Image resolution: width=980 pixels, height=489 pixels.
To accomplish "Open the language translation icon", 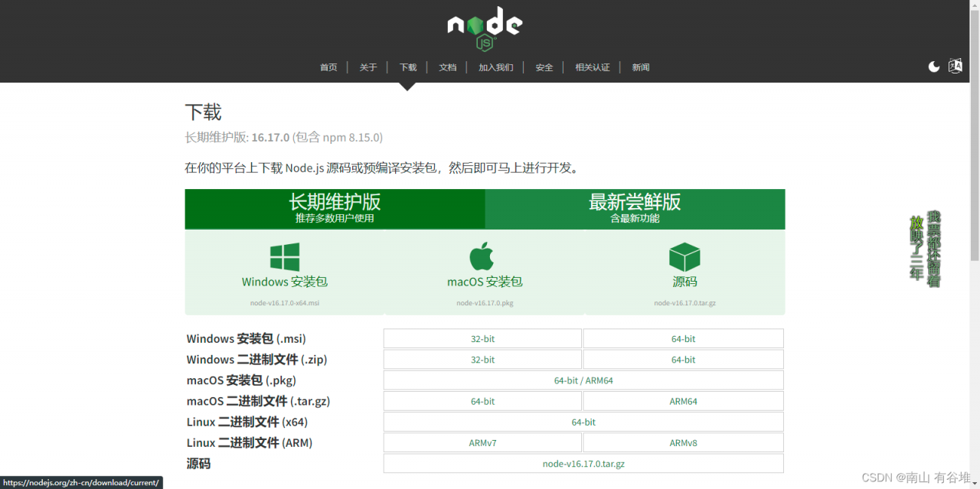I will (955, 66).
